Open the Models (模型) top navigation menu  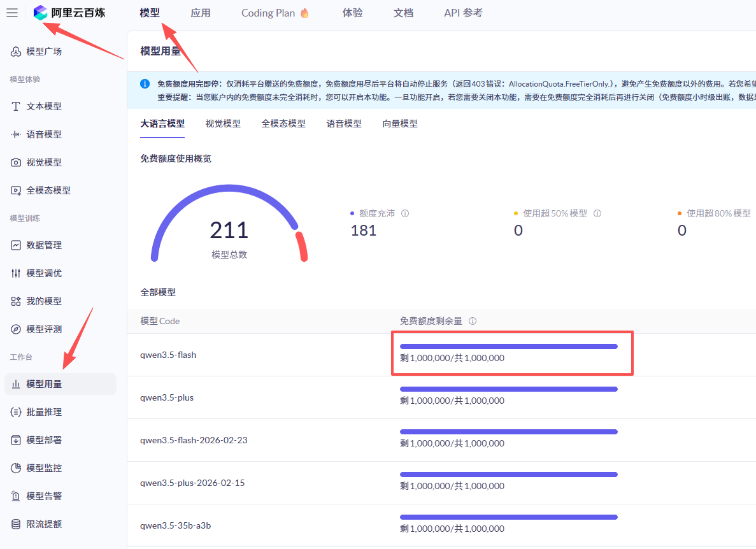(x=150, y=13)
